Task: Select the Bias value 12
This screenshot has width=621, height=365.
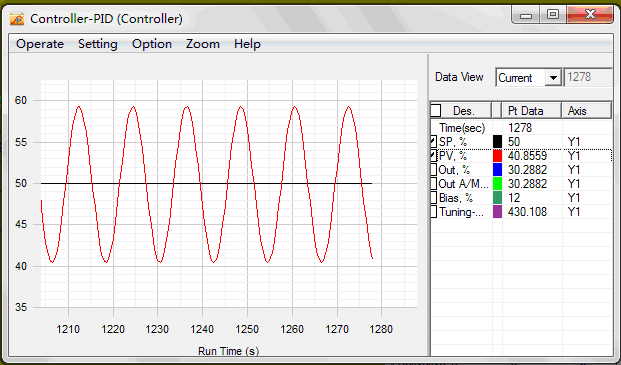Action: point(514,198)
